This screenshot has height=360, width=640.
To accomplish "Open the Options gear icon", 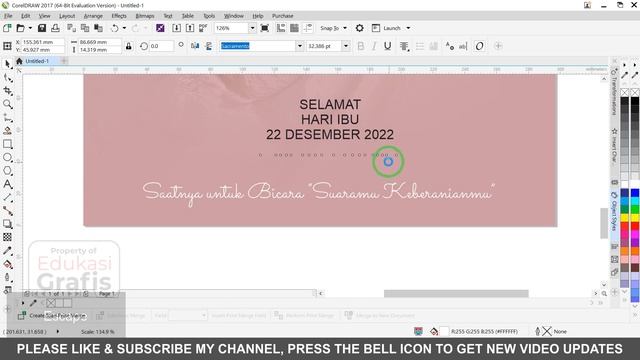I will (x=359, y=28).
